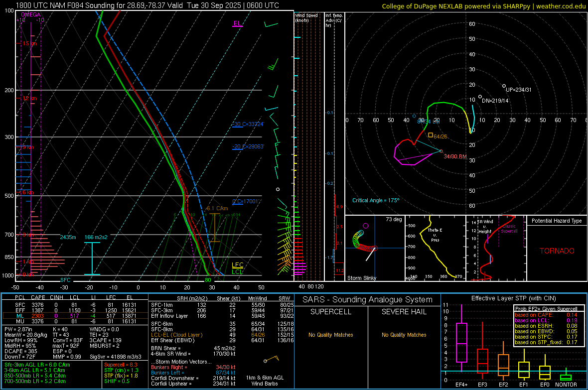This screenshot has height=390, width=588.
Task: Click the magenta 'EL' level label
Action: tap(237, 23)
